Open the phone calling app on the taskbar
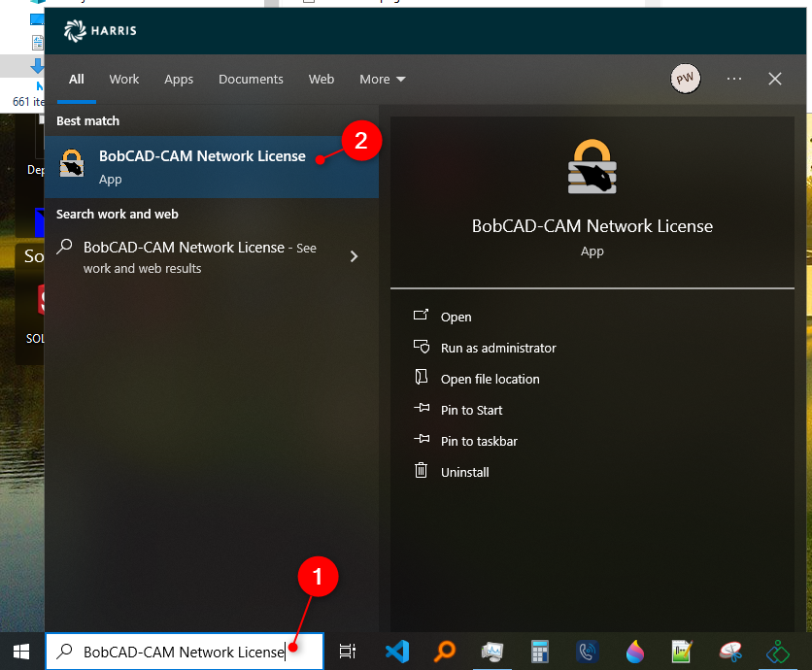Viewport: 812px width, 670px height. point(587,652)
